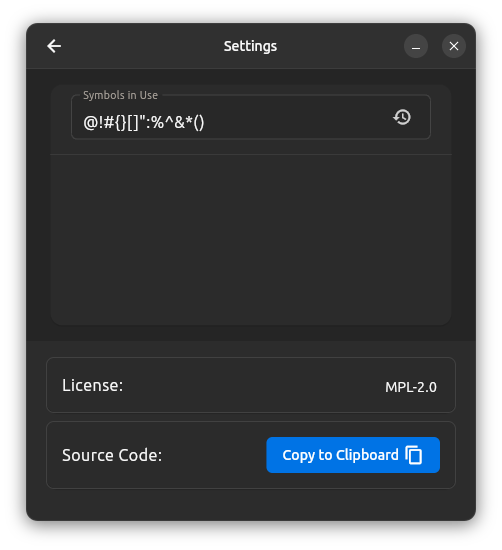This screenshot has height=550, width=502.
Task: Place cursor after the symbols text @!#{}[]
Action: click(x=140, y=123)
